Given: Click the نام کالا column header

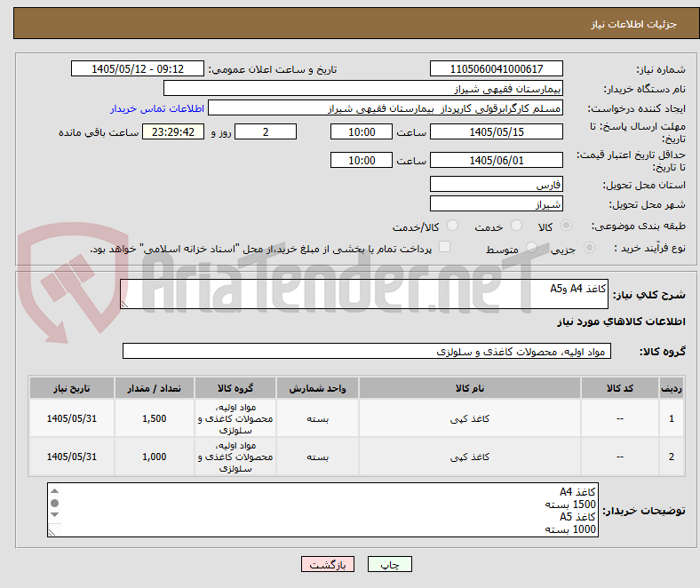Looking at the screenshot, I should pyautogui.click(x=470, y=387).
